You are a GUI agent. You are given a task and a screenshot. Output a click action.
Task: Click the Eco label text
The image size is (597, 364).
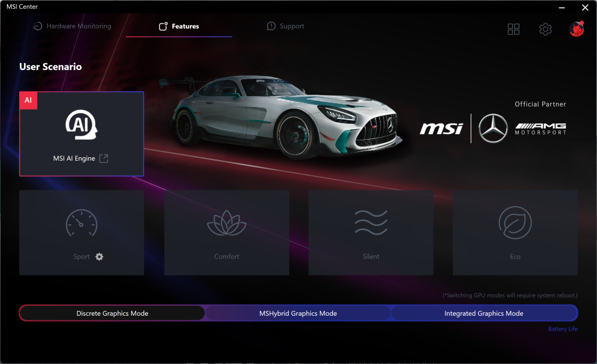pos(515,257)
